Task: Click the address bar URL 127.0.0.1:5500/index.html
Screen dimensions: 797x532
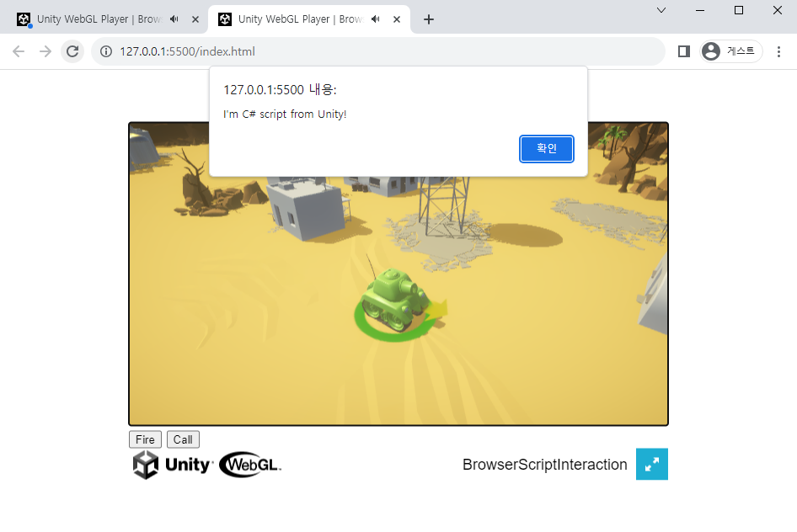Action: click(188, 51)
